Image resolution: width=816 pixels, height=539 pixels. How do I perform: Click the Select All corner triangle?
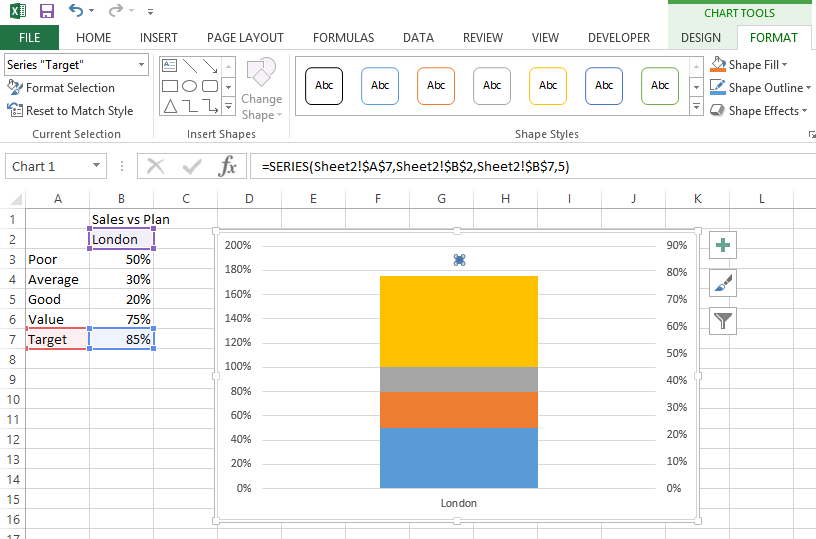click(x=16, y=199)
